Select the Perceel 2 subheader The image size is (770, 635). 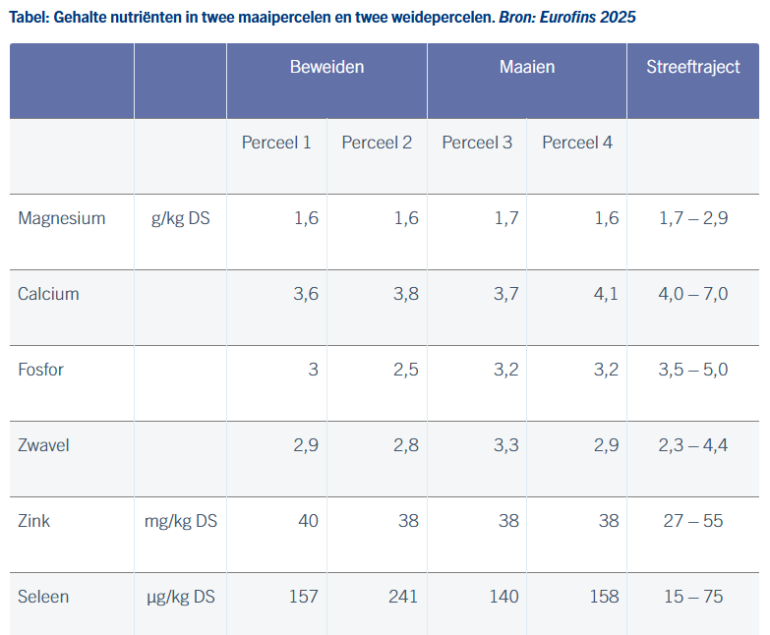(x=376, y=143)
